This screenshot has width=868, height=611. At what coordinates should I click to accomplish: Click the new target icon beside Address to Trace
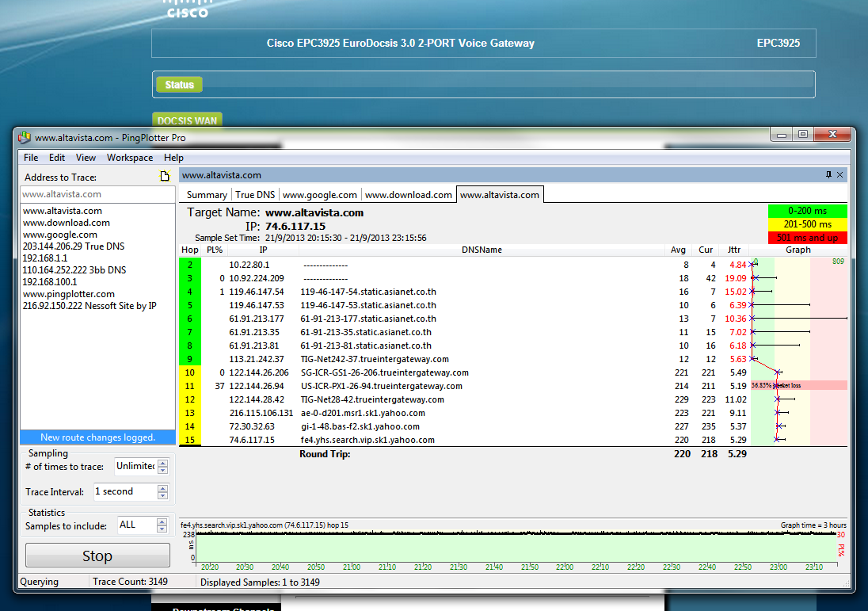(x=165, y=176)
